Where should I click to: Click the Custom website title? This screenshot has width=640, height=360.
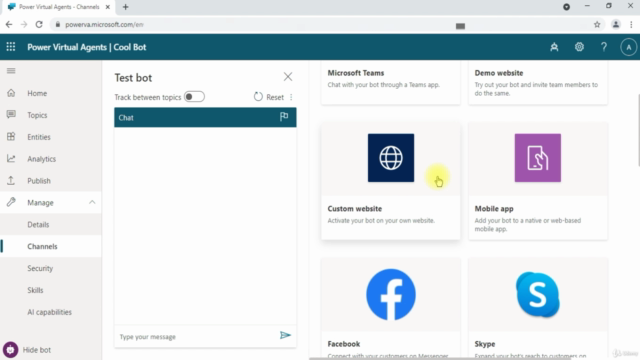point(355,209)
